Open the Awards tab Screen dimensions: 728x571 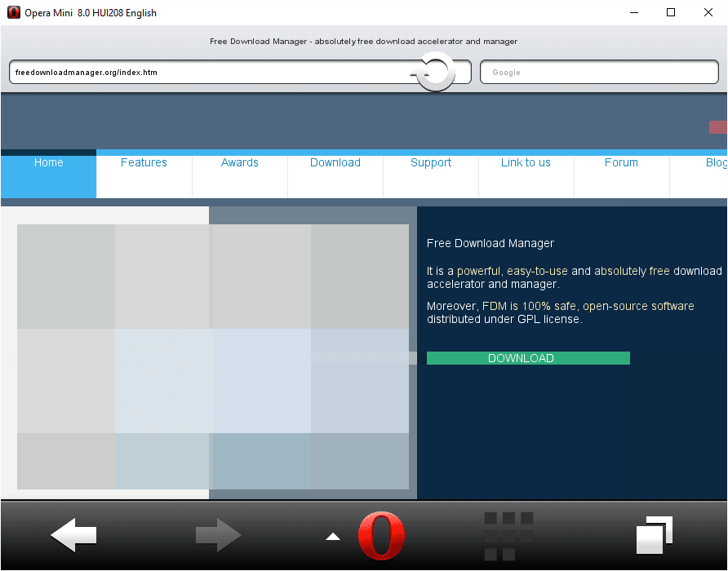[x=239, y=162]
